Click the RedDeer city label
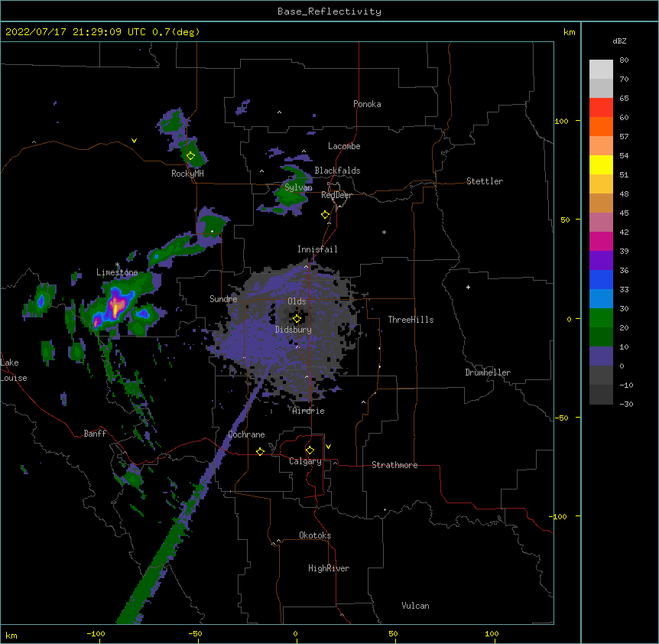 pos(336,195)
